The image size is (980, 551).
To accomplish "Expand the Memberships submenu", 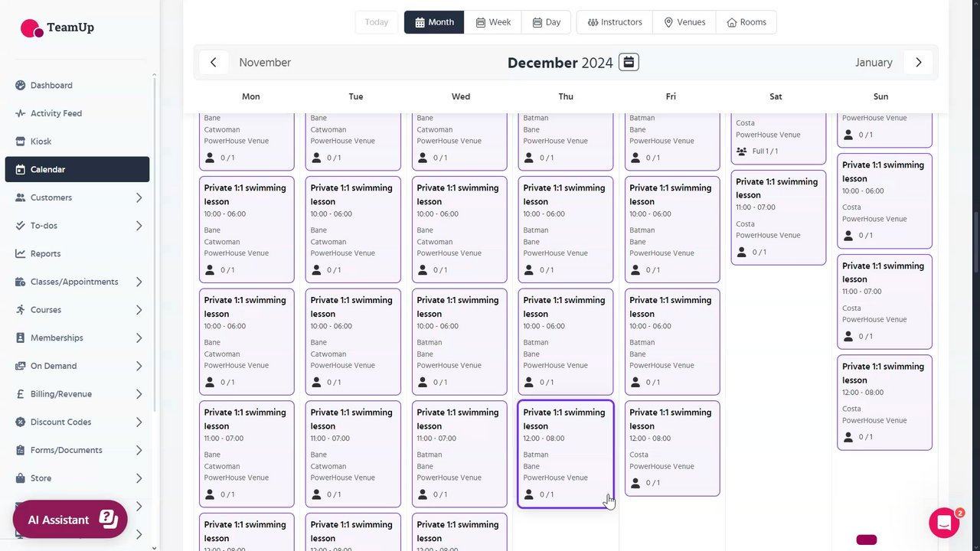I will pyautogui.click(x=139, y=337).
